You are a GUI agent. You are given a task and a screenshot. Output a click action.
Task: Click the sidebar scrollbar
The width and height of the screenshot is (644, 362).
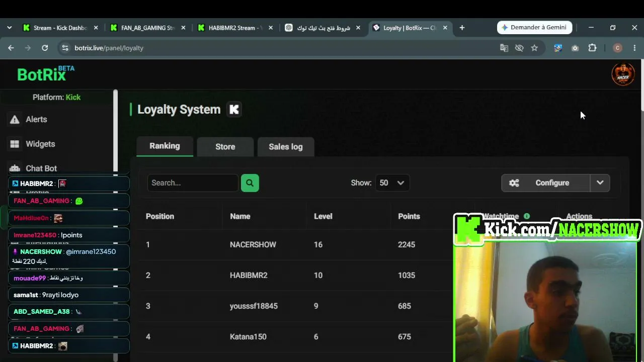pos(115,131)
